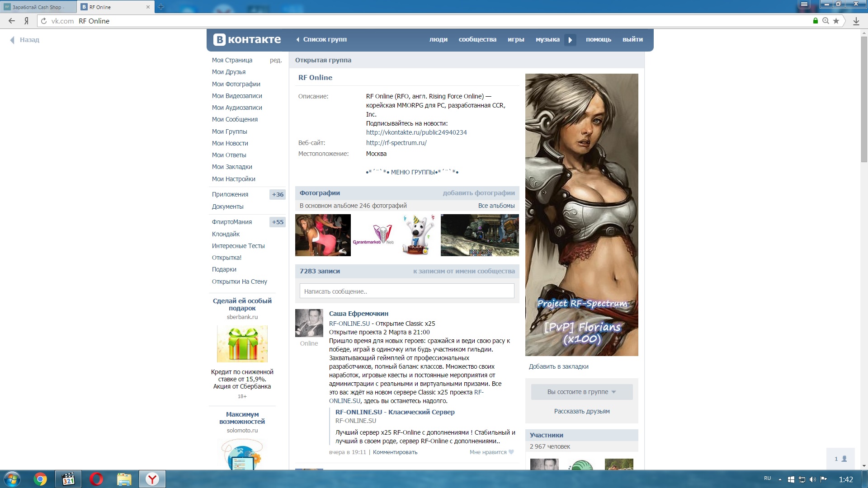The height and width of the screenshot is (488, 868).
Task: Click the zoom magnifier icon in the address bar
Action: click(826, 21)
